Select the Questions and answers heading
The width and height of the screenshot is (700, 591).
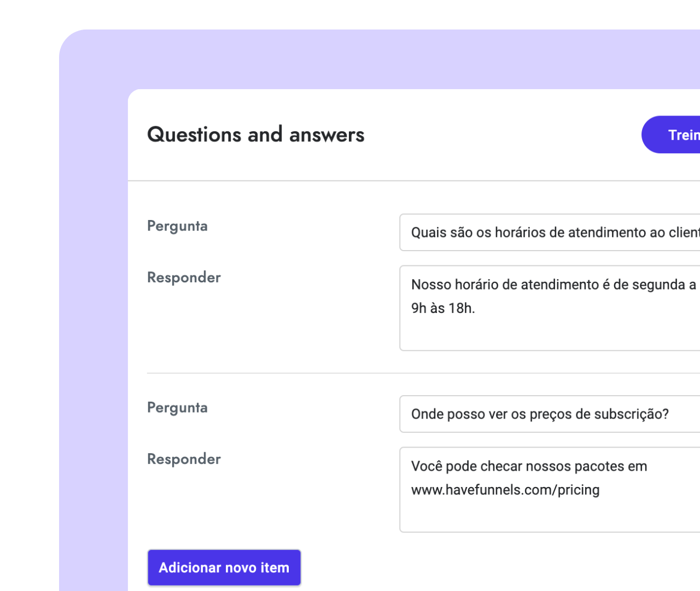255,134
